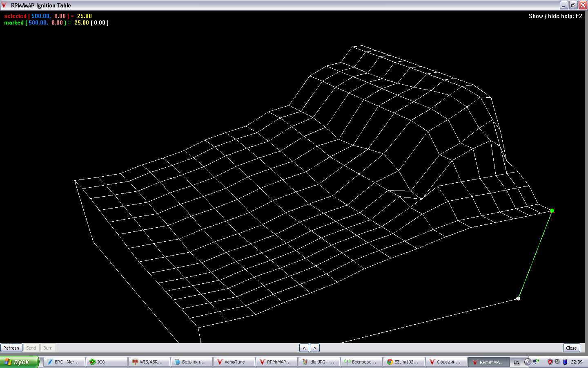
Task: Click the white base point under the marked node
Action: (x=518, y=298)
